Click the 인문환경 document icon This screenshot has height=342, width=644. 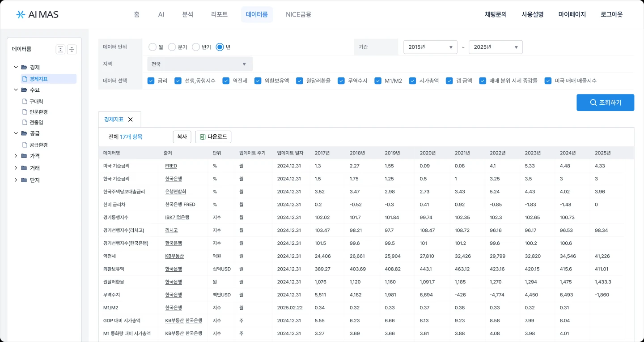click(25, 112)
